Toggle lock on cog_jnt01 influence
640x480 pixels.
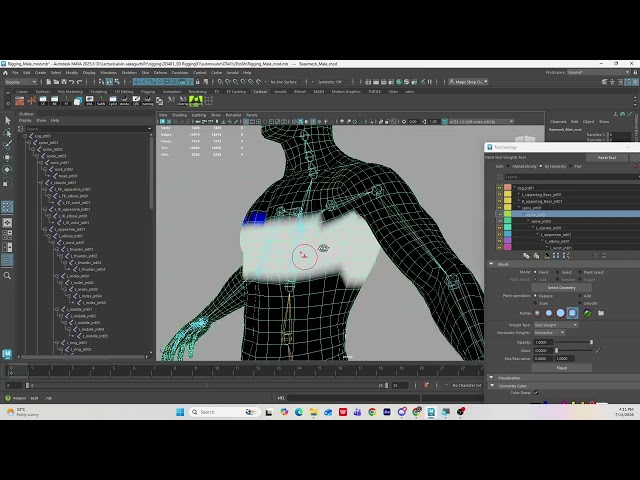[499, 188]
